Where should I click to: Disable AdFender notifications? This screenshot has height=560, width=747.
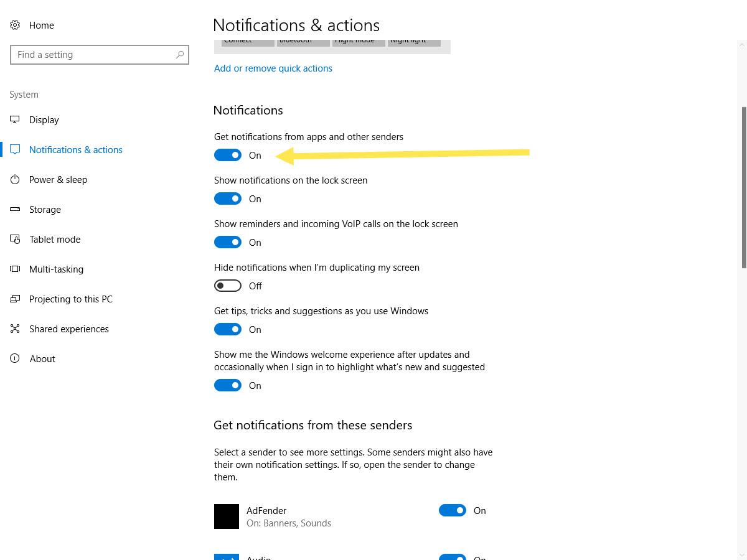tap(453, 510)
